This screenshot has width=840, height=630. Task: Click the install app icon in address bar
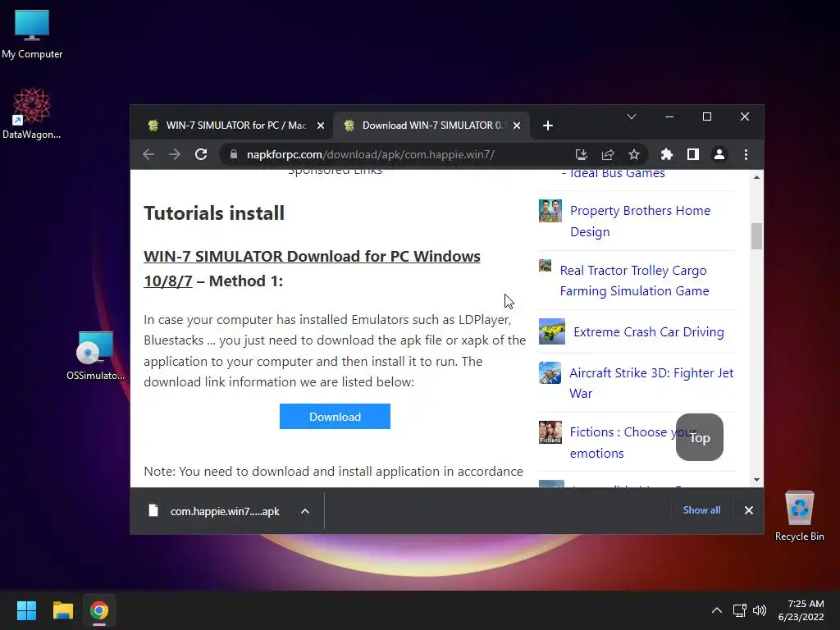point(582,155)
